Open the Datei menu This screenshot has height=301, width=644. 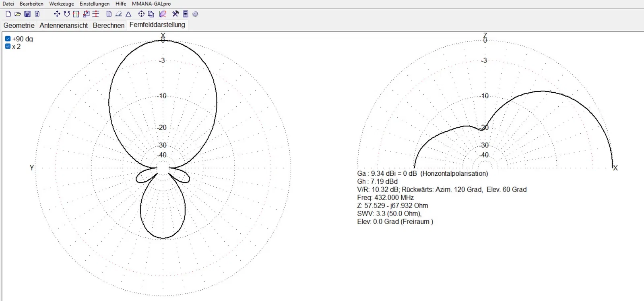click(8, 4)
